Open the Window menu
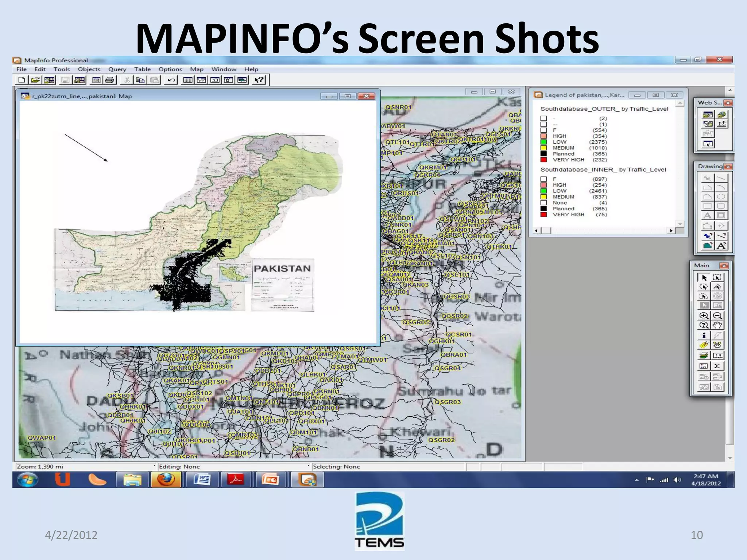The width and height of the screenshot is (747, 560). 224,69
